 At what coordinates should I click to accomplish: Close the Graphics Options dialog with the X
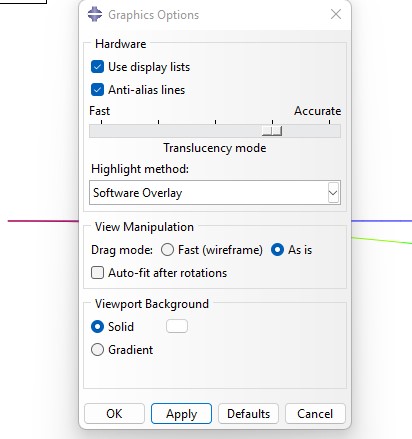pyautogui.click(x=336, y=14)
